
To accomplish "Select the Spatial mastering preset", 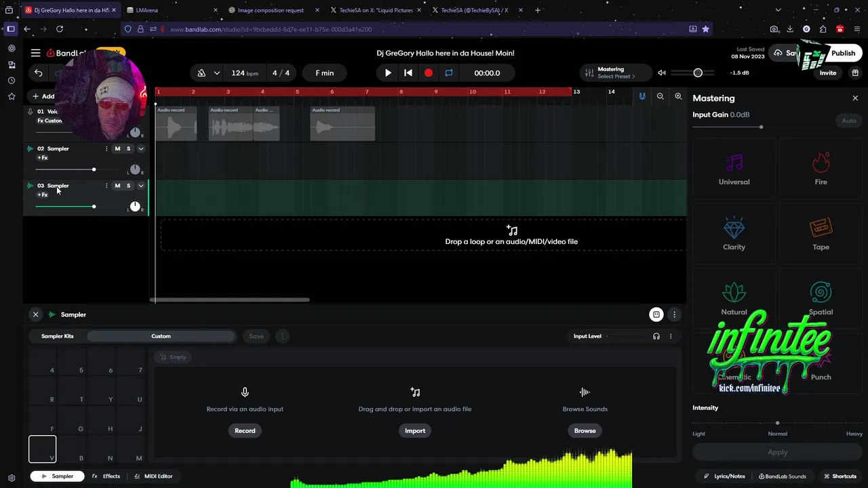I will (821, 298).
